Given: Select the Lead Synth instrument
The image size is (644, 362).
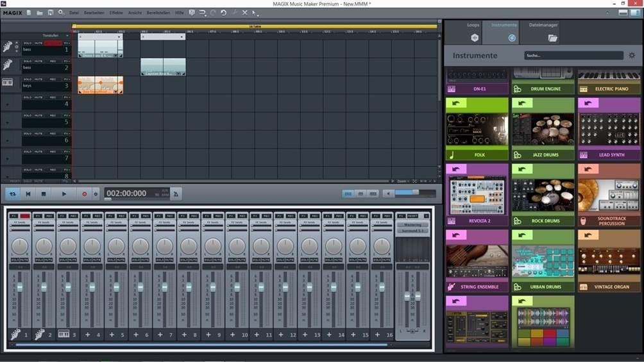Looking at the screenshot, I should click(x=609, y=129).
